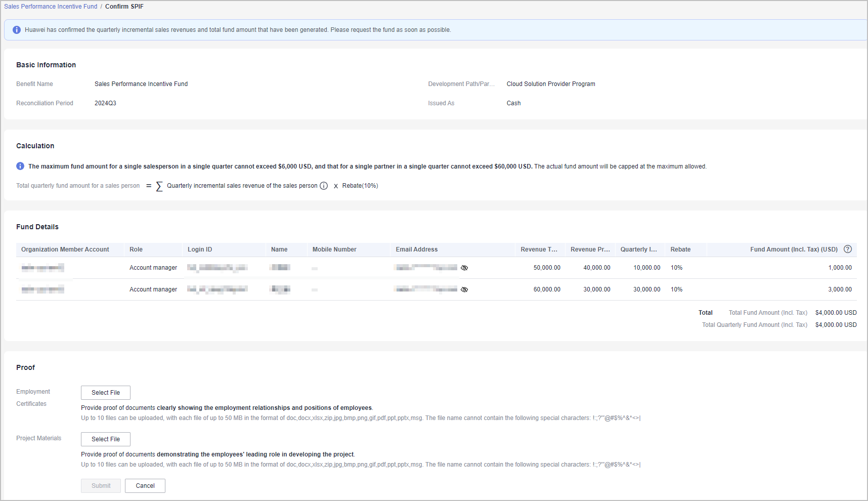Click the 1,000.00 fund amount cell

click(x=840, y=268)
